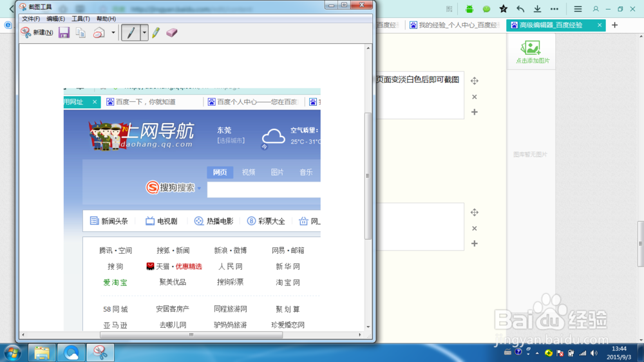The height and width of the screenshot is (362, 644).
Task: Switch to the browser taskbar button
Action: 71,352
